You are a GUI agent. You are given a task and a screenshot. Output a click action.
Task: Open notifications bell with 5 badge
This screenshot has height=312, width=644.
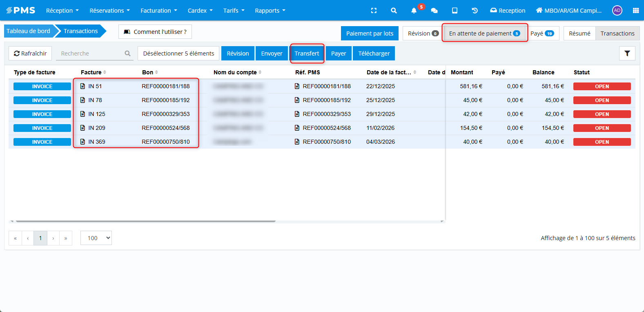tap(414, 11)
